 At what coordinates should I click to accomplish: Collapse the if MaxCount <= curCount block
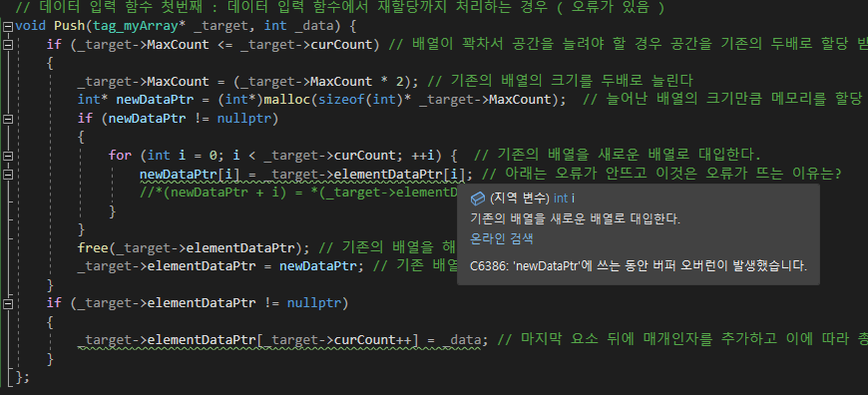(x=7, y=45)
